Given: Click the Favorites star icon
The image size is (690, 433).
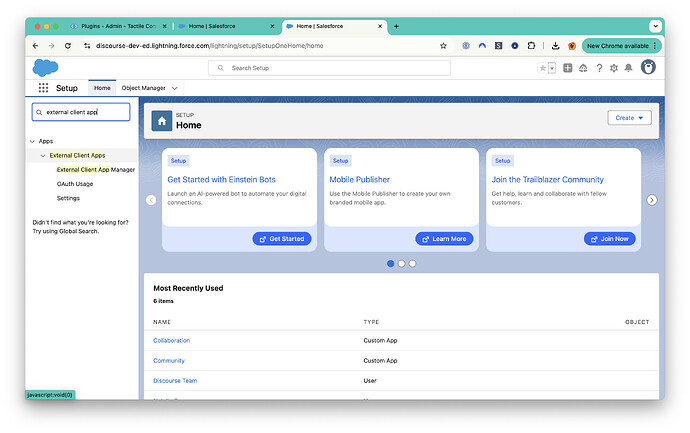Looking at the screenshot, I should (543, 68).
